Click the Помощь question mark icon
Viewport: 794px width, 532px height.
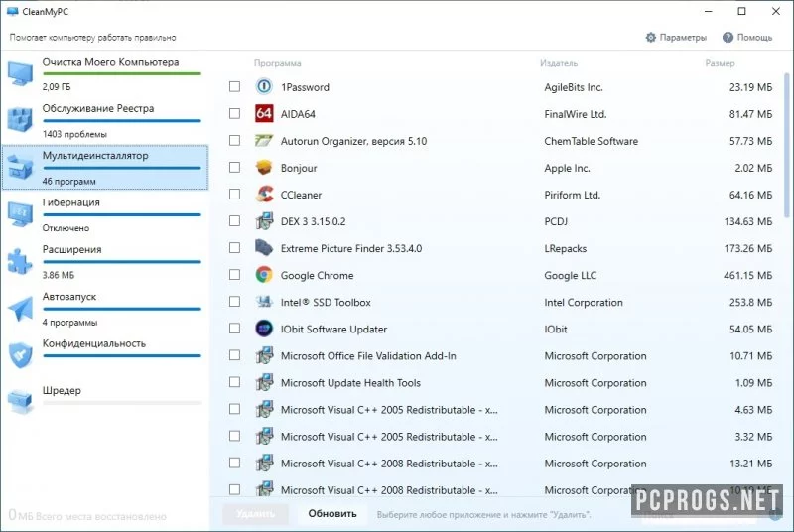coord(728,38)
